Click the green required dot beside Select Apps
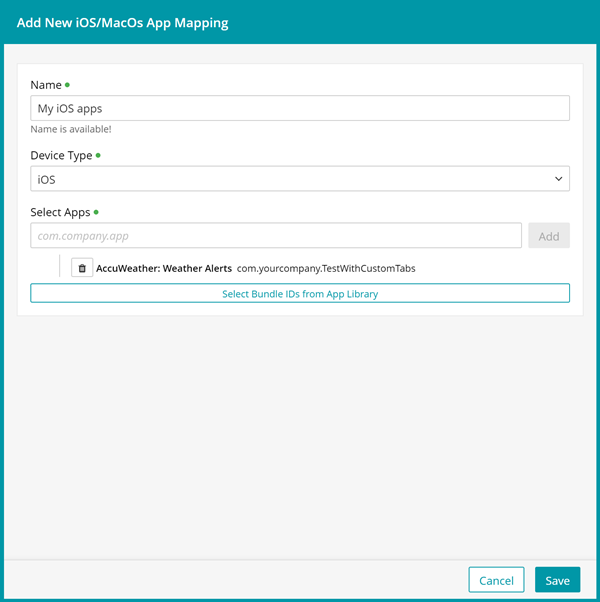The width and height of the screenshot is (600, 602). (x=96, y=212)
